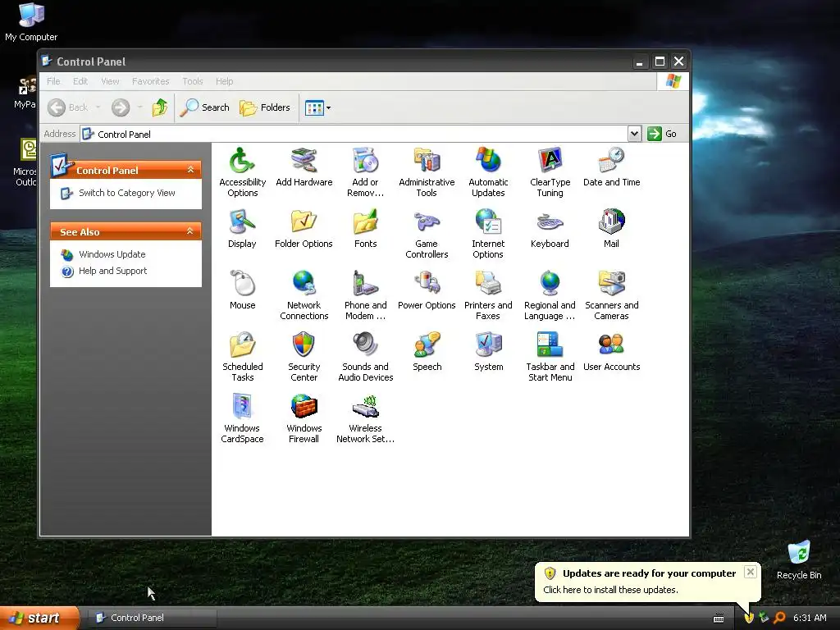Open Power Options icon
This screenshot has width=840, height=630.
click(427, 290)
